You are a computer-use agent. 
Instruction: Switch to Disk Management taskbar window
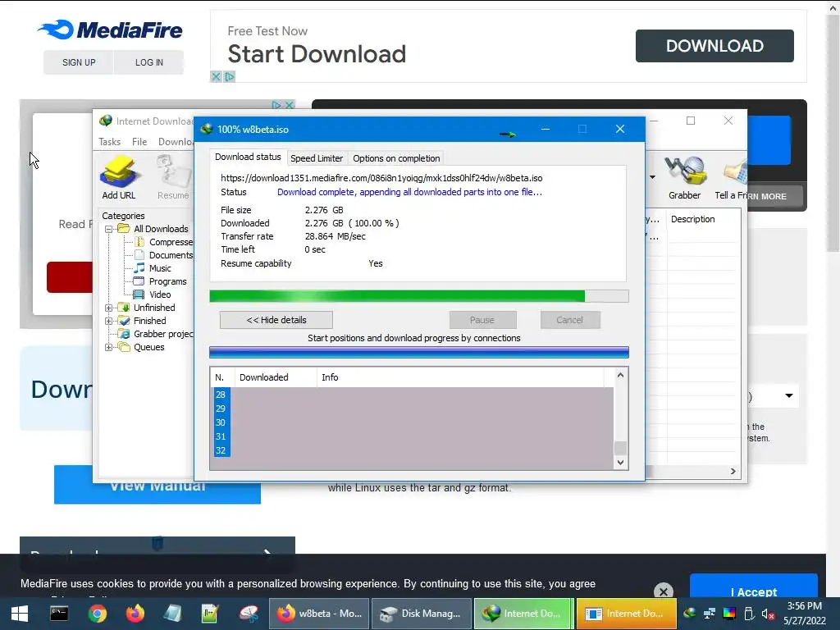coord(422,614)
